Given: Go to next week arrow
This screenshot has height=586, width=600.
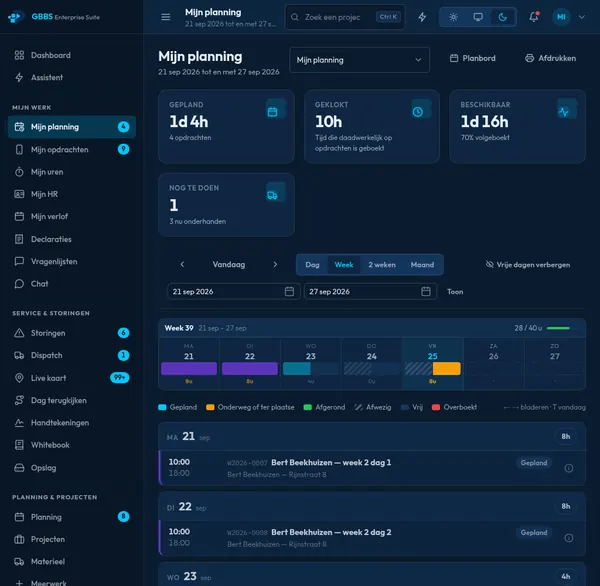Looking at the screenshot, I should tap(275, 264).
